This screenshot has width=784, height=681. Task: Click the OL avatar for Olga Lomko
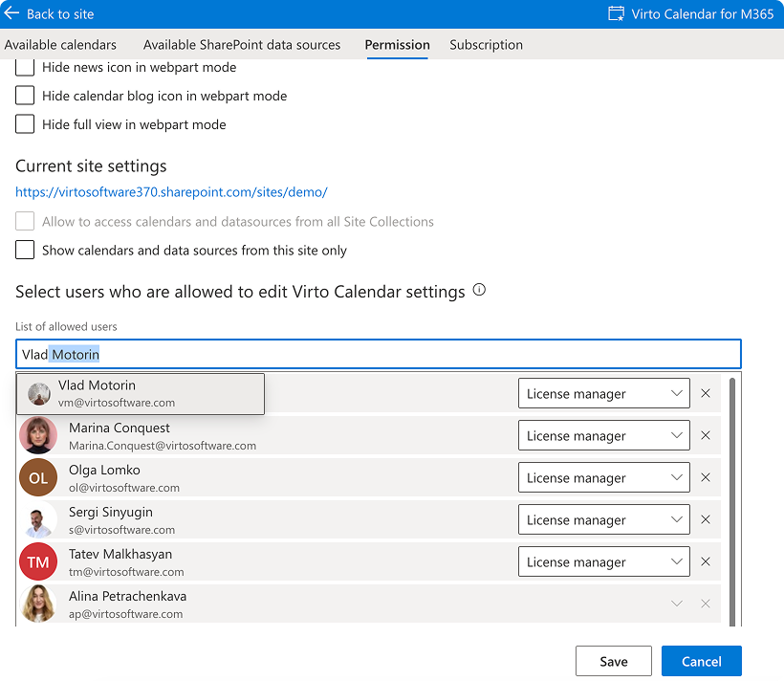click(38, 477)
